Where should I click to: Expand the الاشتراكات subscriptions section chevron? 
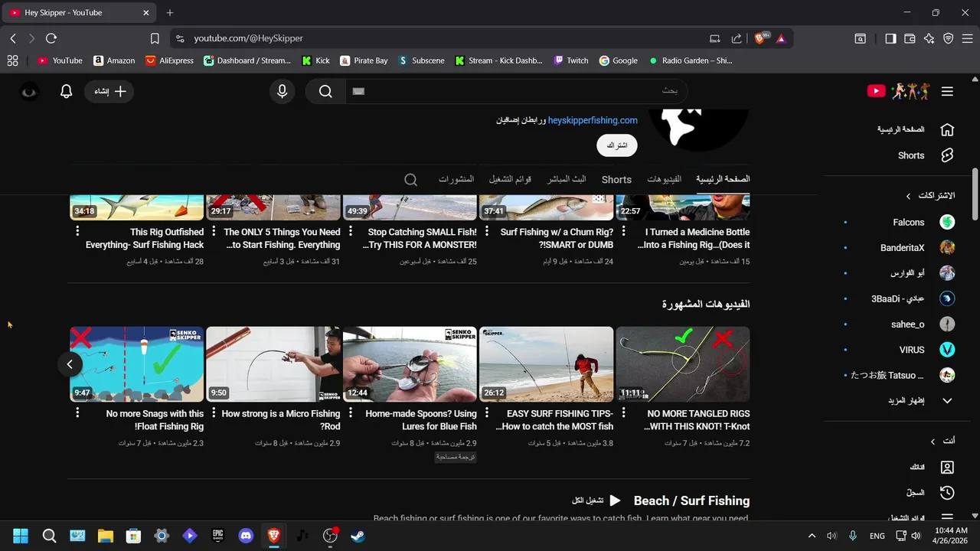(909, 196)
